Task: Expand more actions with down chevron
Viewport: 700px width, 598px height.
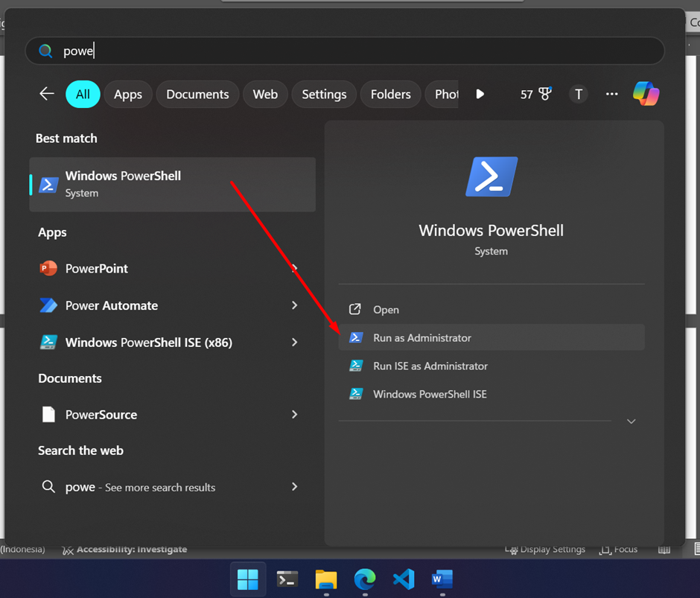Action: coord(631,422)
